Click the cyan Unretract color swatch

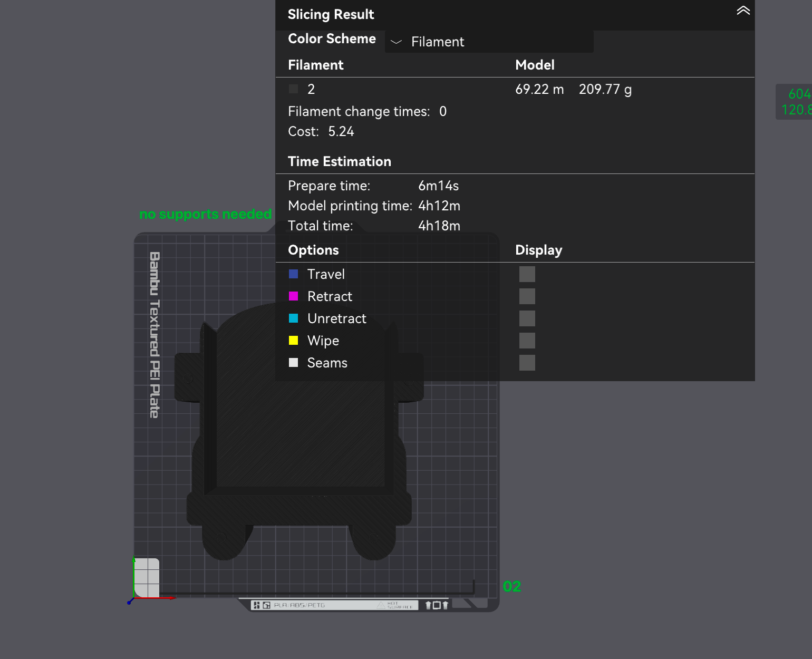pyautogui.click(x=294, y=318)
